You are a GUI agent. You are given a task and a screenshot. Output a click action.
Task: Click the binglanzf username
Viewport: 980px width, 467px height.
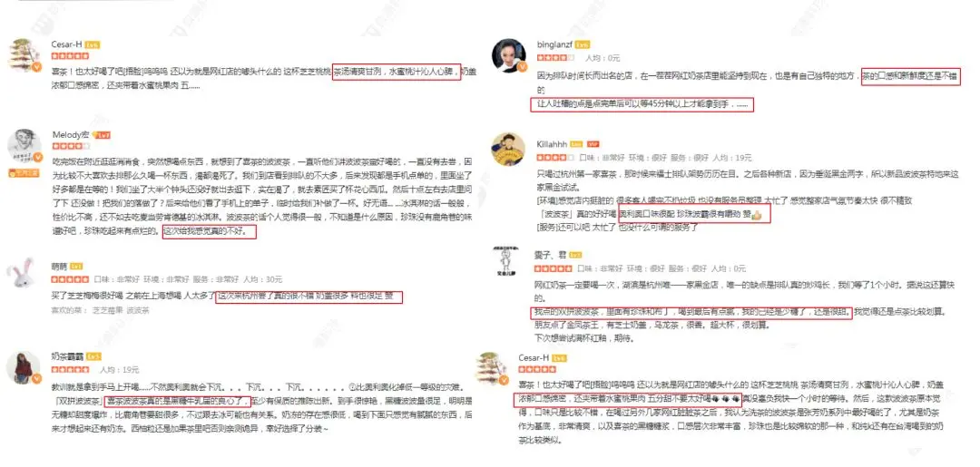coord(555,45)
